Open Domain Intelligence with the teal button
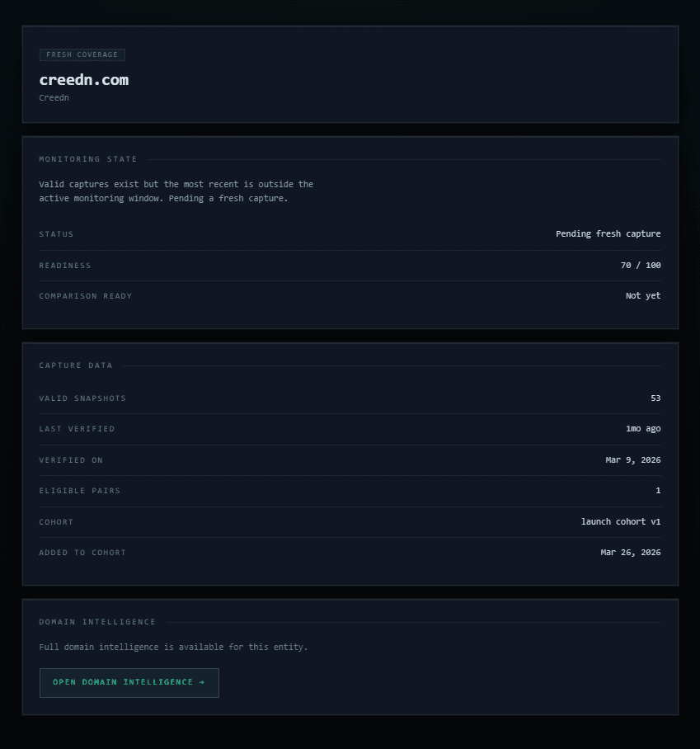This screenshot has width=700, height=749. pyautogui.click(x=129, y=682)
